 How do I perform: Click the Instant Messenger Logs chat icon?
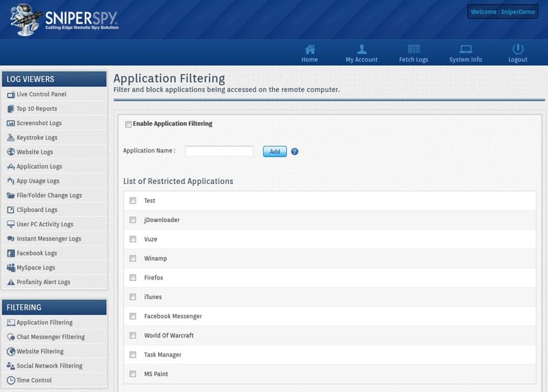11,238
